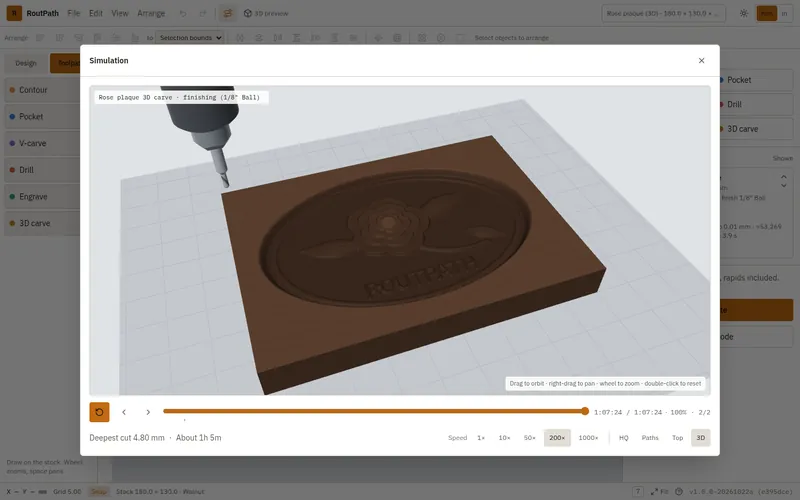Toggle Snap in the status bar

pyautogui.click(x=99, y=492)
